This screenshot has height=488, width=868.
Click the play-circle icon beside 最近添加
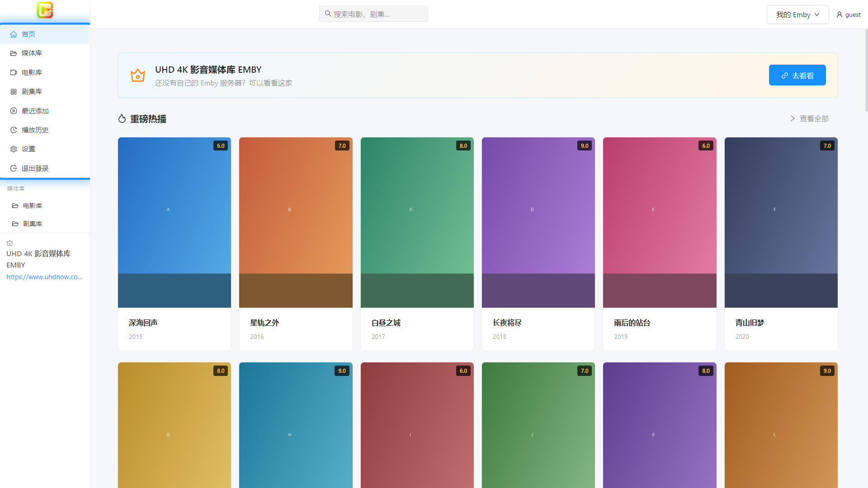(14, 111)
